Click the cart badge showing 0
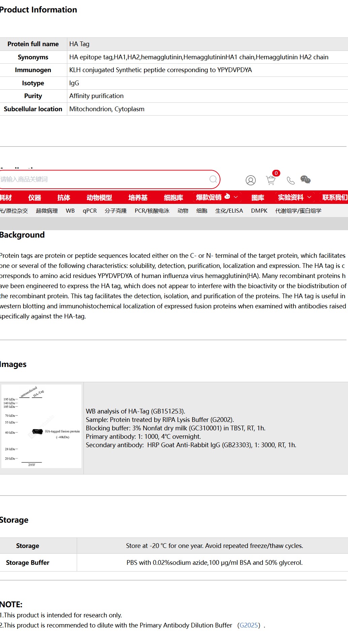348x644 pixels. tap(276, 173)
